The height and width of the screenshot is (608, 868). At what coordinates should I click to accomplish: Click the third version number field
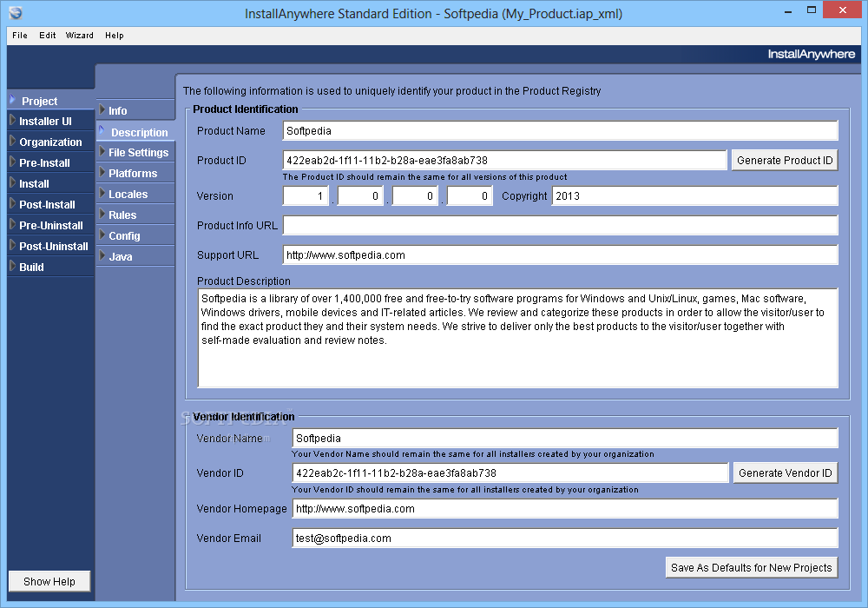(x=415, y=196)
